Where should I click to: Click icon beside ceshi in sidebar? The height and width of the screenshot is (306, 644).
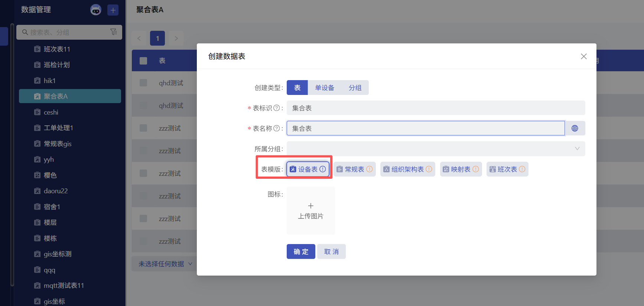click(x=37, y=112)
